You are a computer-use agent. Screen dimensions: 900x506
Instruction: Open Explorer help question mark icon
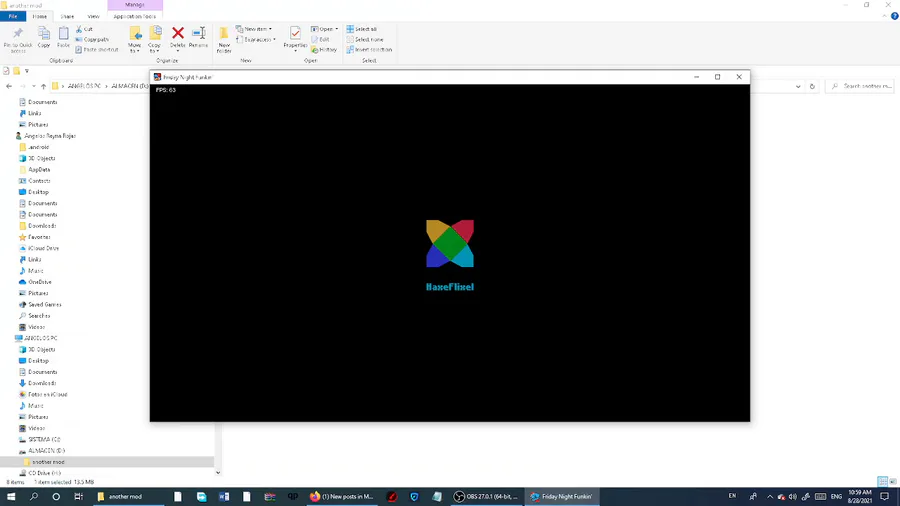(x=894, y=16)
